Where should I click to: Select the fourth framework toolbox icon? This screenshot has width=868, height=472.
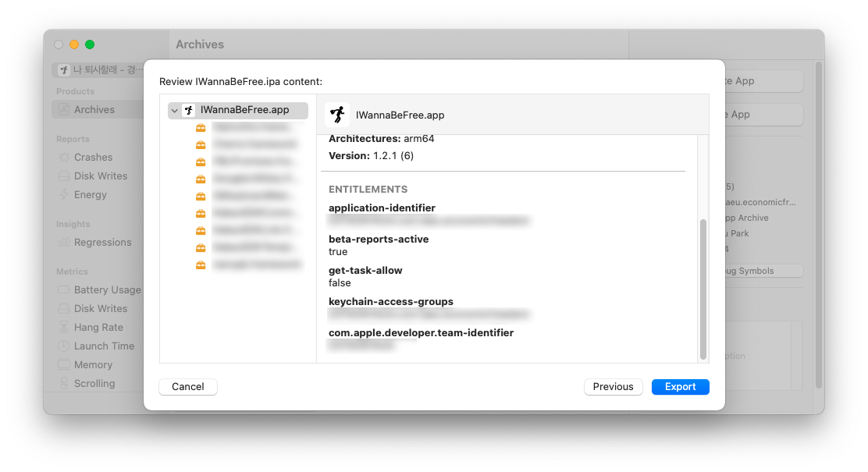pyautogui.click(x=201, y=179)
